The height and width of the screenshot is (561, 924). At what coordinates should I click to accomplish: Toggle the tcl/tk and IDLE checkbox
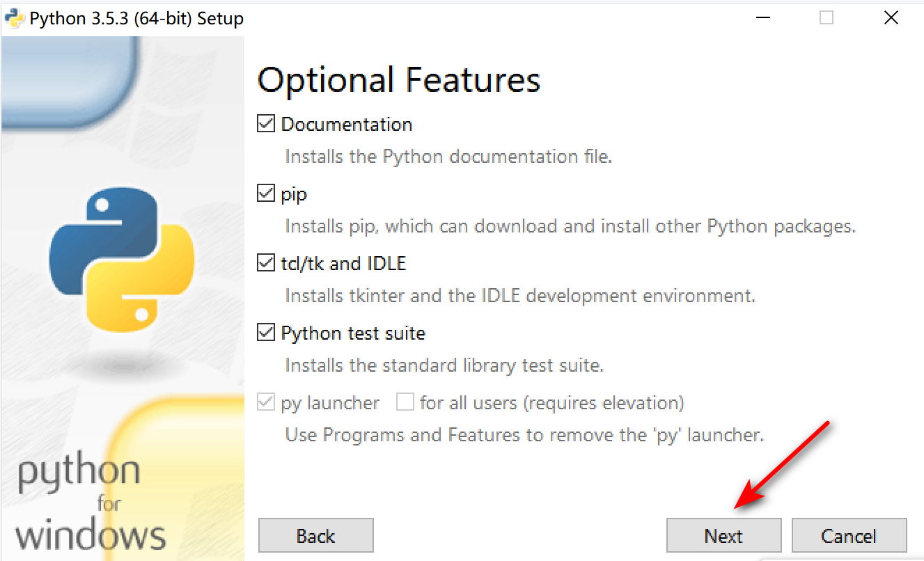(266, 263)
